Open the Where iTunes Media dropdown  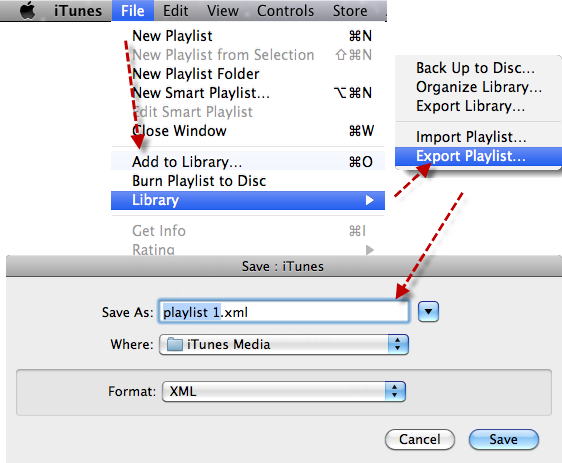click(x=284, y=344)
